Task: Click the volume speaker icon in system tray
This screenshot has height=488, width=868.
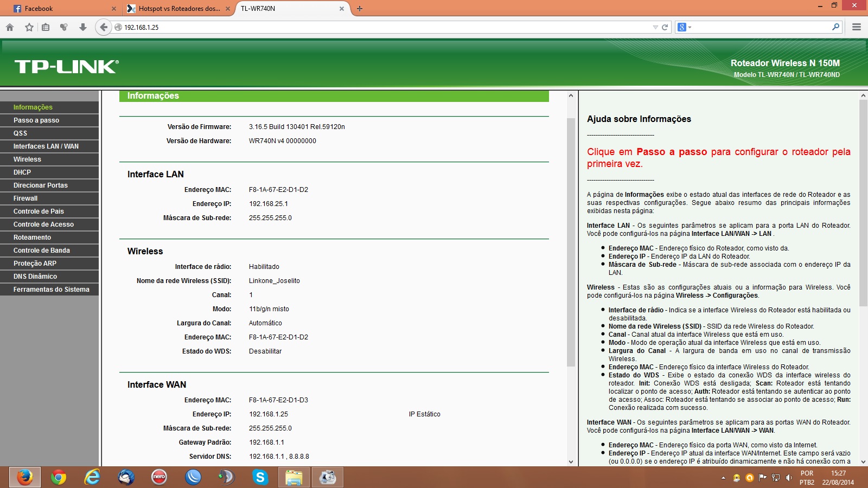Action: coord(789,478)
